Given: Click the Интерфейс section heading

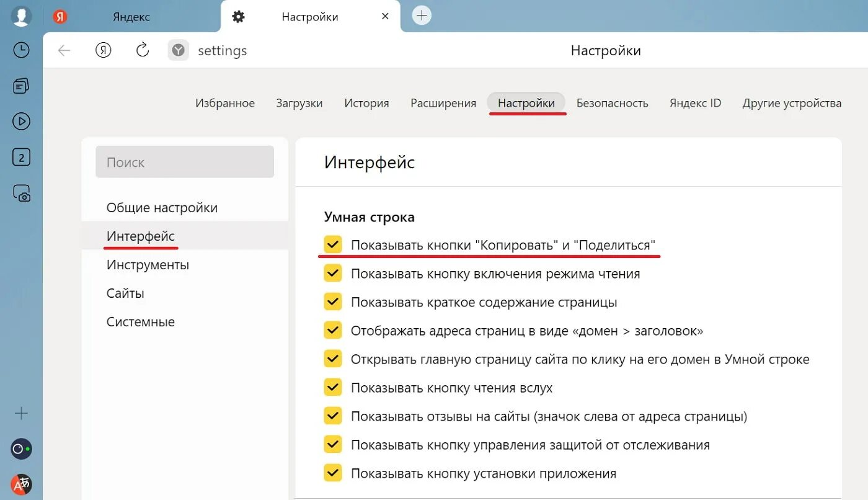Looking at the screenshot, I should tap(370, 163).
